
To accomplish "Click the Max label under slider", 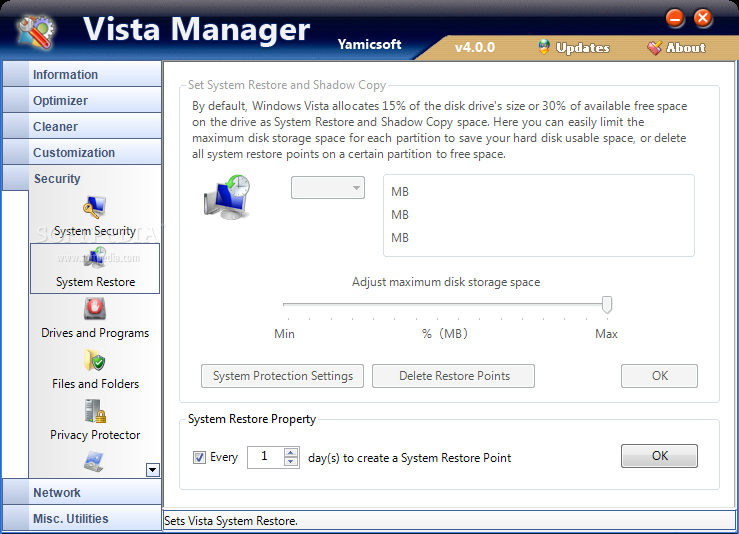I will (606, 334).
